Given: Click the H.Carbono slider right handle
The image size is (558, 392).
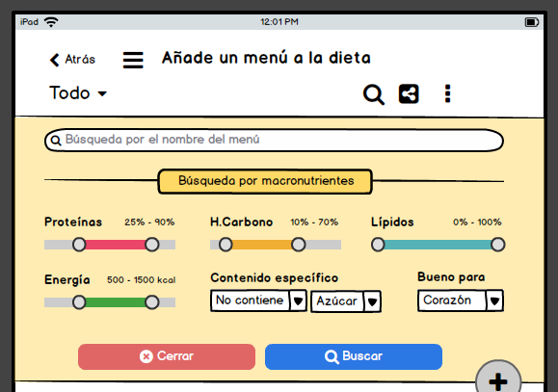Looking at the screenshot, I should coord(298,245).
